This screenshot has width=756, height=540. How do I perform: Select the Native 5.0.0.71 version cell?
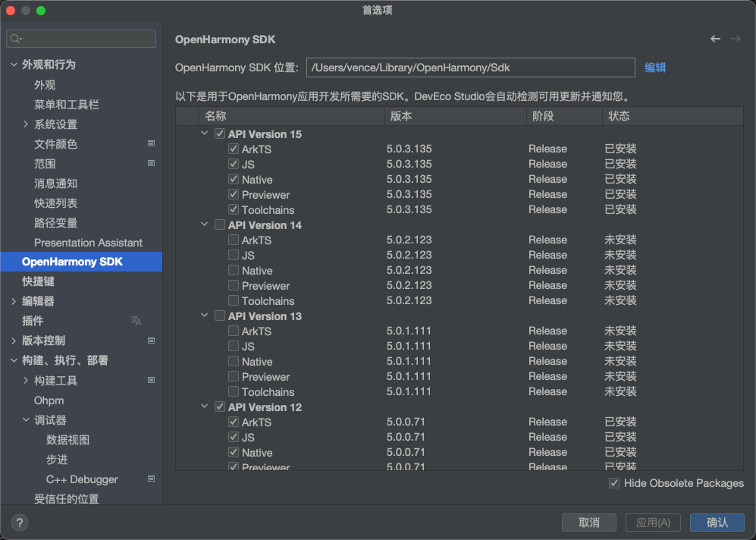(406, 452)
